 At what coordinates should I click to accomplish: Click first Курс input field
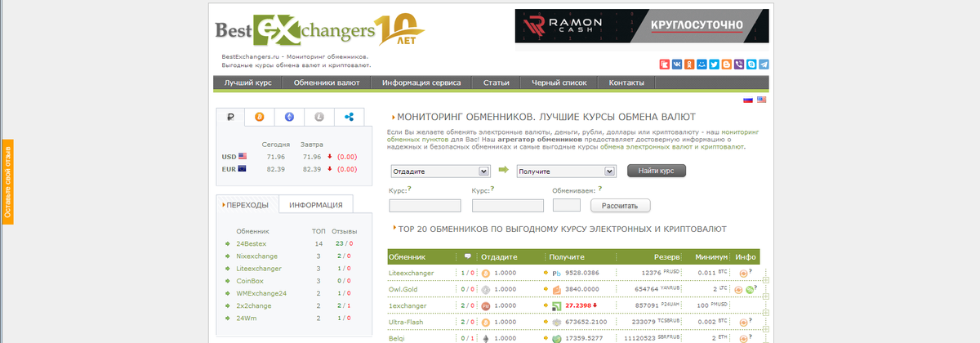pyautogui.click(x=425, y=205)
